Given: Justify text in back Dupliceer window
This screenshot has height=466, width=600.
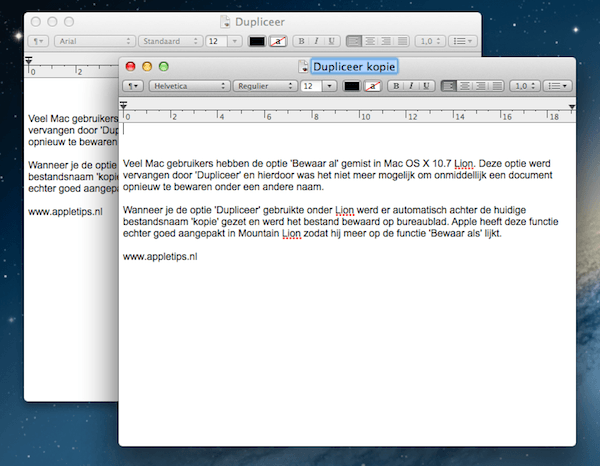Looking at the screenshot, I should click(x=402, y=41).
